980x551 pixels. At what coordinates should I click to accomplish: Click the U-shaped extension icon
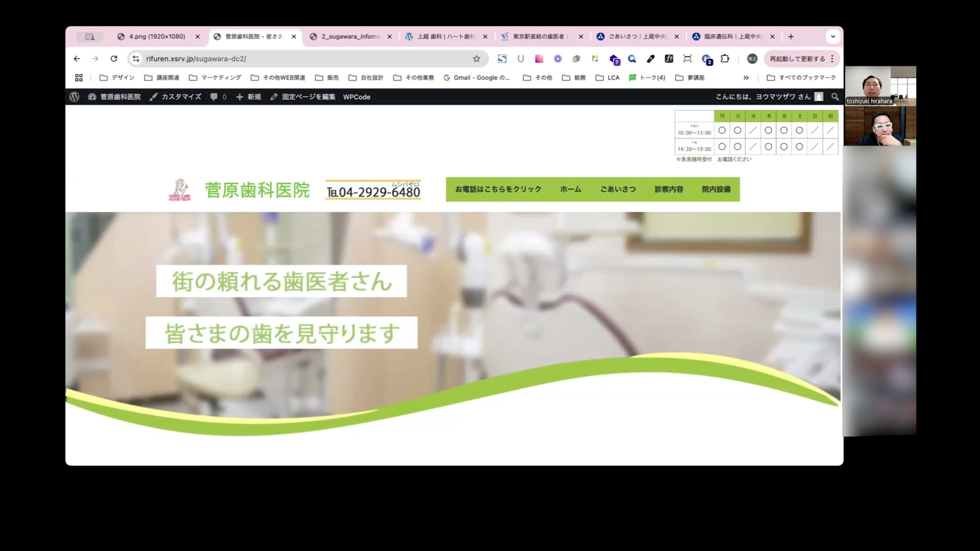[x=521, y=59]
